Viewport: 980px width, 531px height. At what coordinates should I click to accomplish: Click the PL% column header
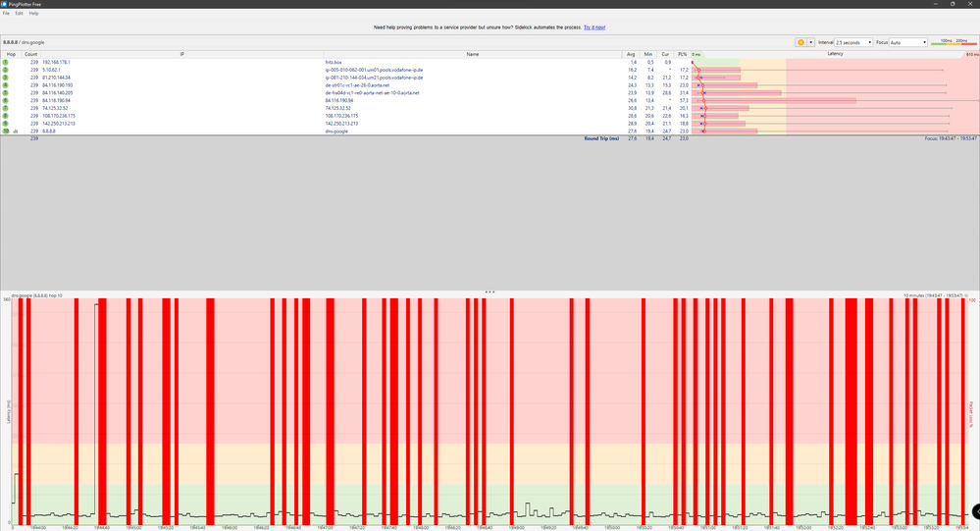pos(682,54)
